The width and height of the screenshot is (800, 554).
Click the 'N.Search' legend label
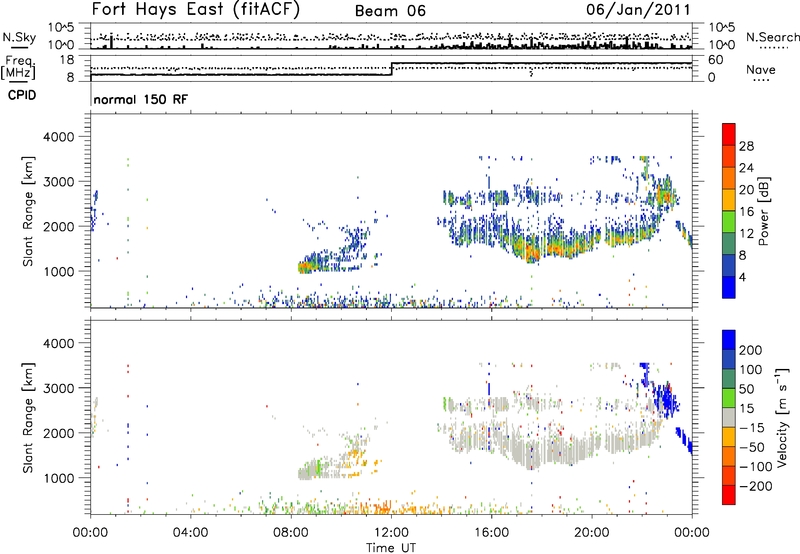pyautogui.click(x=773, y=37)
